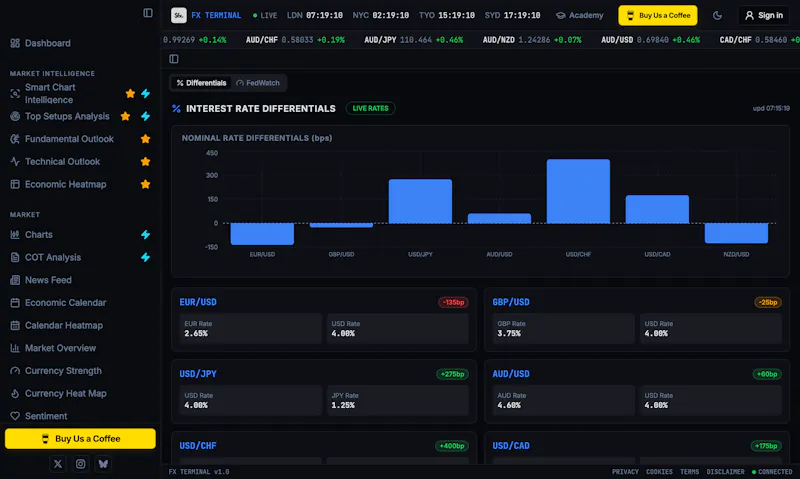Open the GBP/USD differential card title

click(x=511, y=302)
